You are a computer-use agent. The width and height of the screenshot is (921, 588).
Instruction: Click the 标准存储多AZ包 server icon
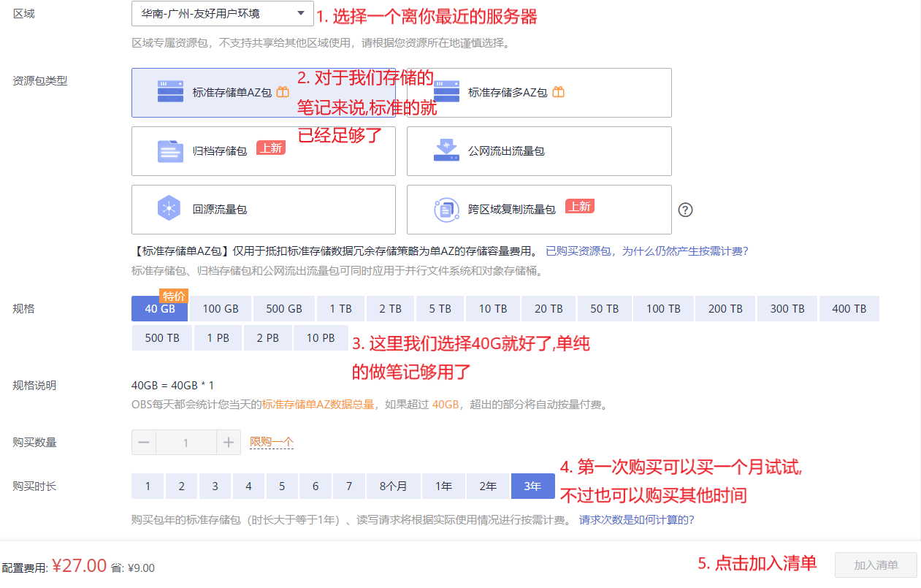[446, 92]
